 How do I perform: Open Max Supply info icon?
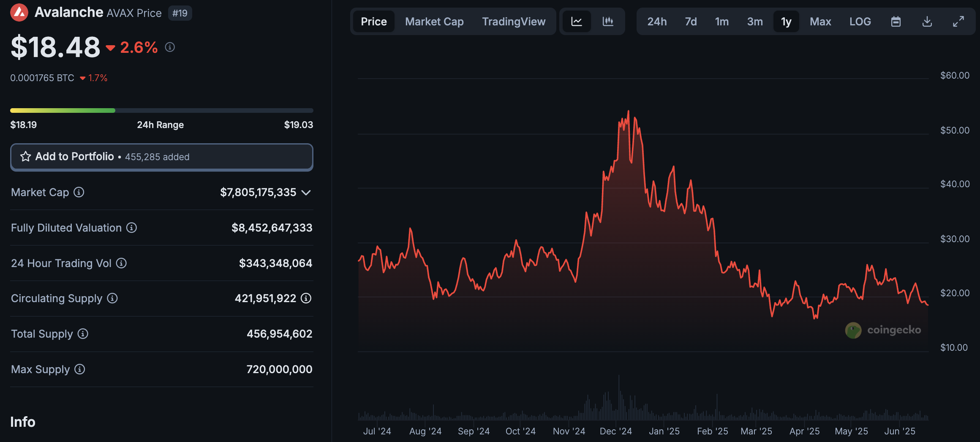(80, 369)
